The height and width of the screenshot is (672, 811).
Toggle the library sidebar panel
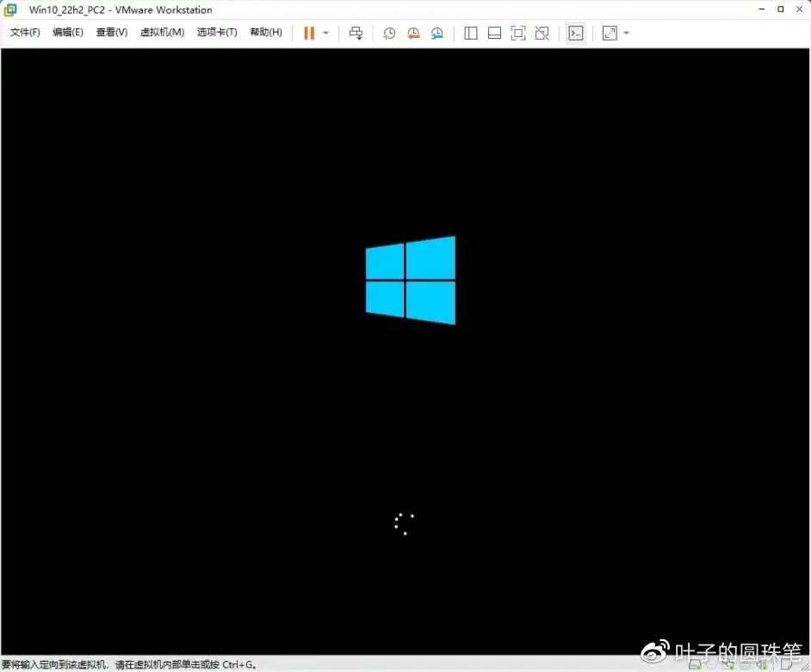coord(471,33)
